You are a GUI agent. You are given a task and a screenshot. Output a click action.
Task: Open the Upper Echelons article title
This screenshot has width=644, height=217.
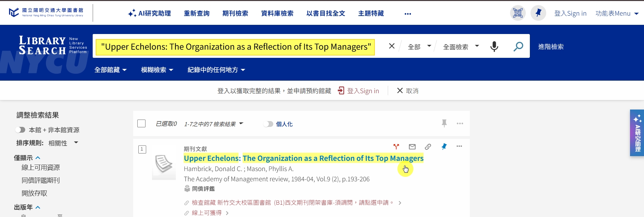(303, 158)
